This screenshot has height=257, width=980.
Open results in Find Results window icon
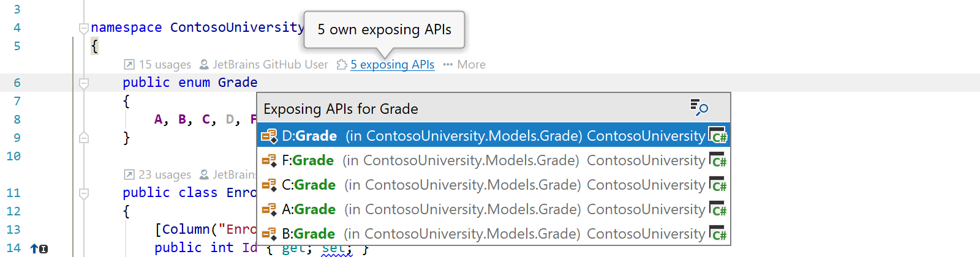pos(699,108)
